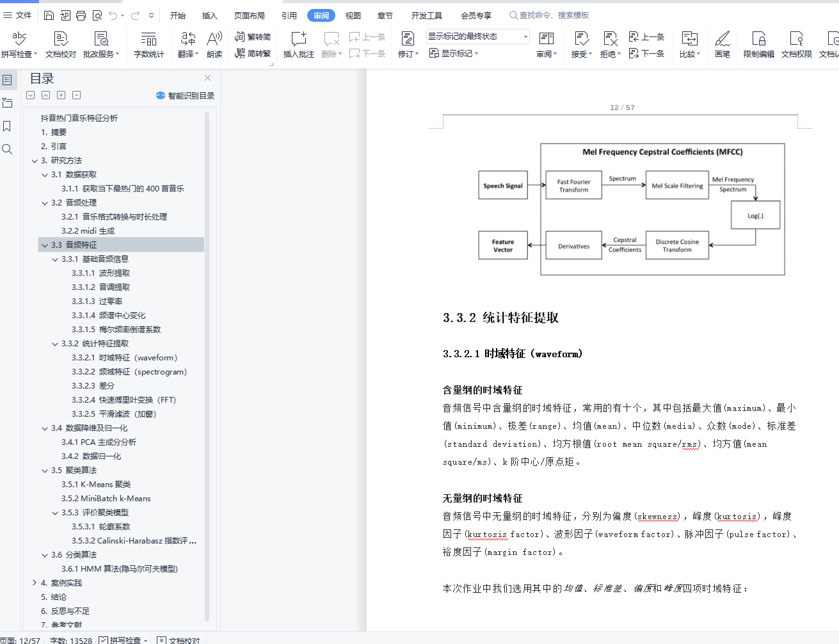Click the save icon in quick toolbar

(x=49, y=15)
